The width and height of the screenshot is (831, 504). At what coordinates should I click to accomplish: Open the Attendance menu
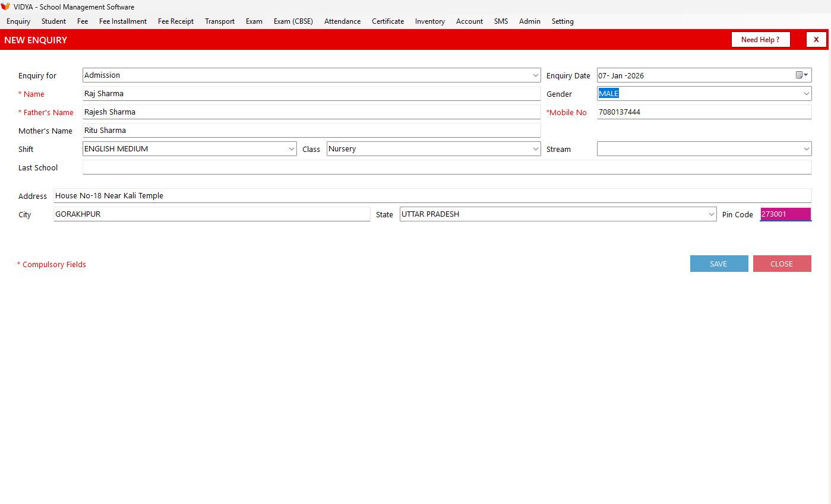tap(342, 21)
